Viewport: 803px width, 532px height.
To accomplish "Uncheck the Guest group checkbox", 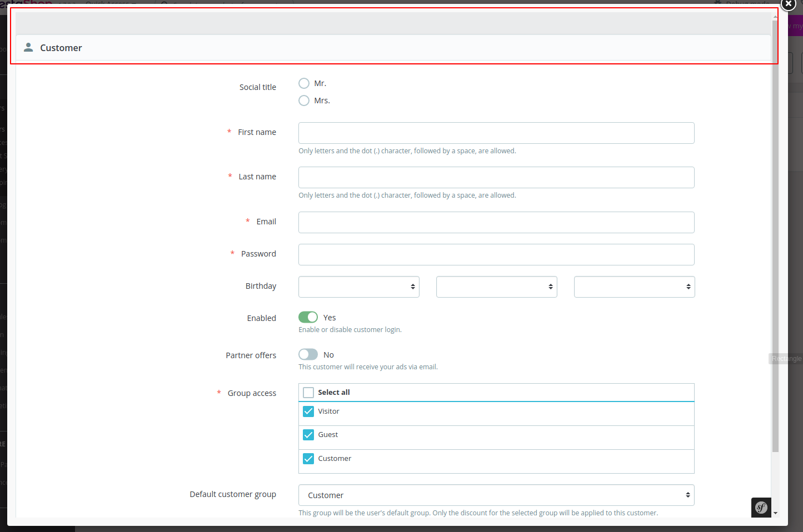I will (308, 435).
